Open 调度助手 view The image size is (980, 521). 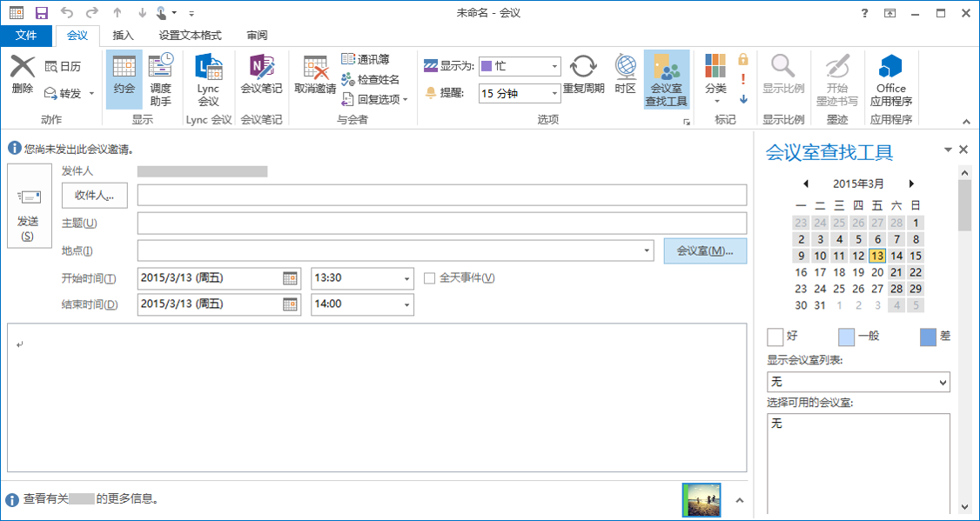pyautogui.click(x=160, y=78)
